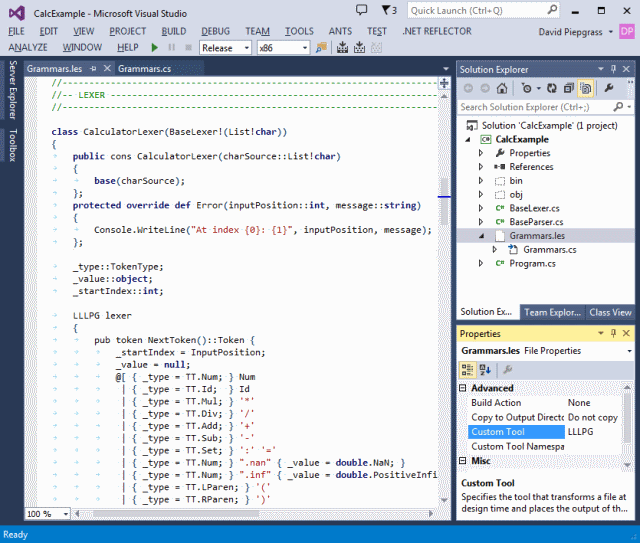640x543 pixels.
Task: Collapse the Advanced property category
Action: point(462,387)
